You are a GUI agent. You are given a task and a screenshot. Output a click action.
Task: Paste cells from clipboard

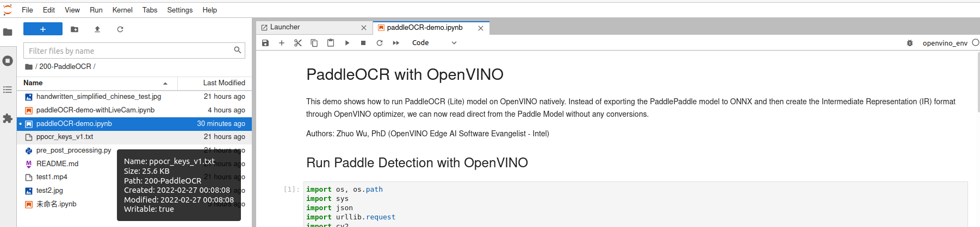(331, 43)
